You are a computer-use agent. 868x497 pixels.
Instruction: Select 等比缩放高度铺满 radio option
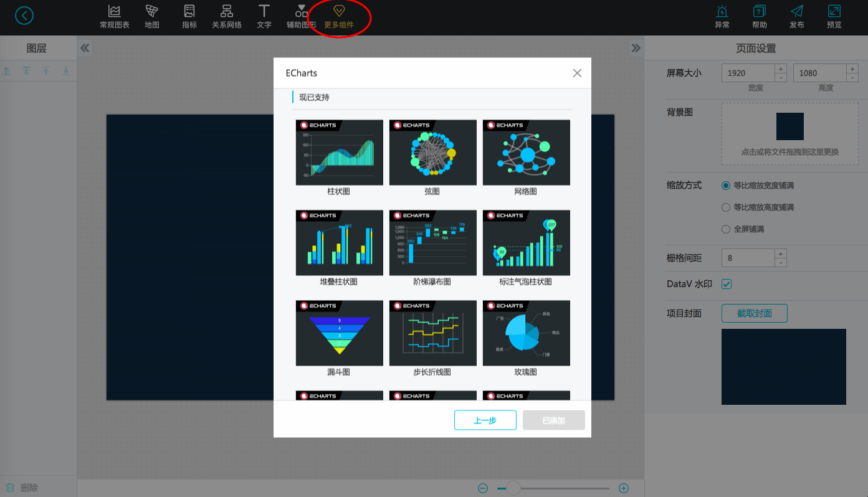pos(725,207)
